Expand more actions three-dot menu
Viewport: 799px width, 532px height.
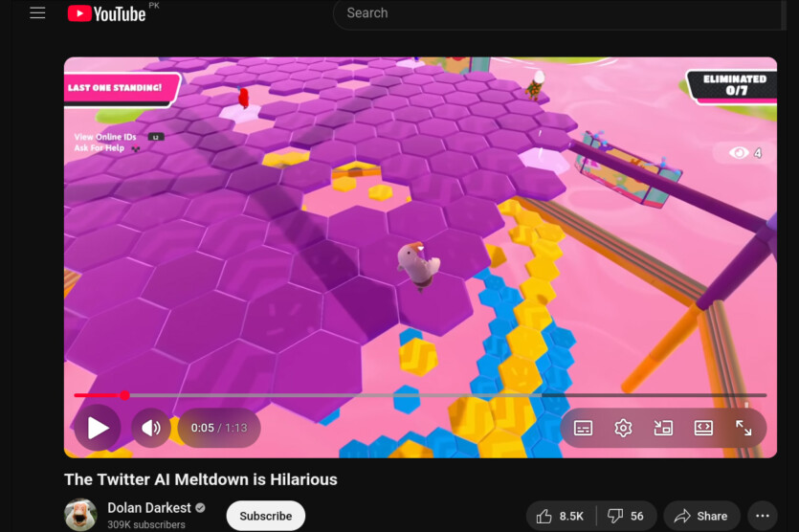tap(763, 516)
